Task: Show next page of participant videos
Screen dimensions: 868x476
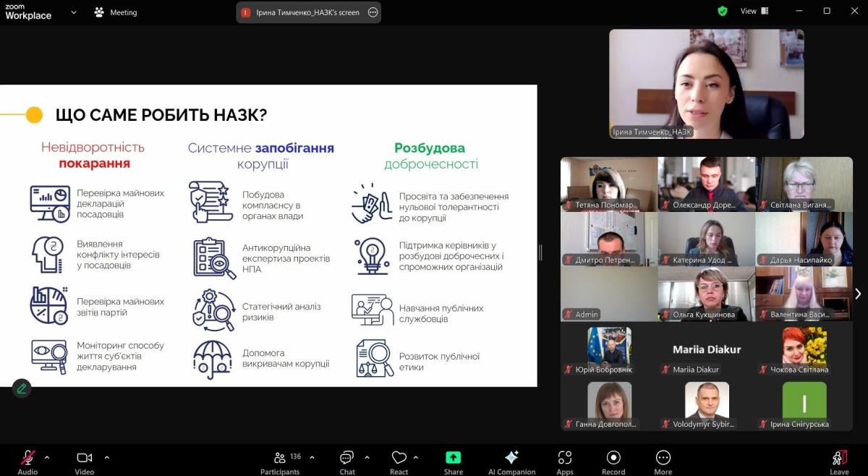Action: (858, 294)
